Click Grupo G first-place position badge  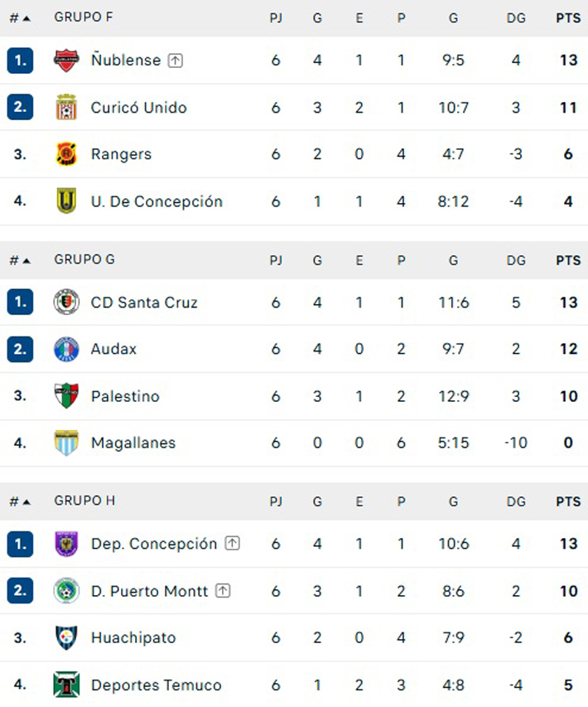click(x=20, y=302)
